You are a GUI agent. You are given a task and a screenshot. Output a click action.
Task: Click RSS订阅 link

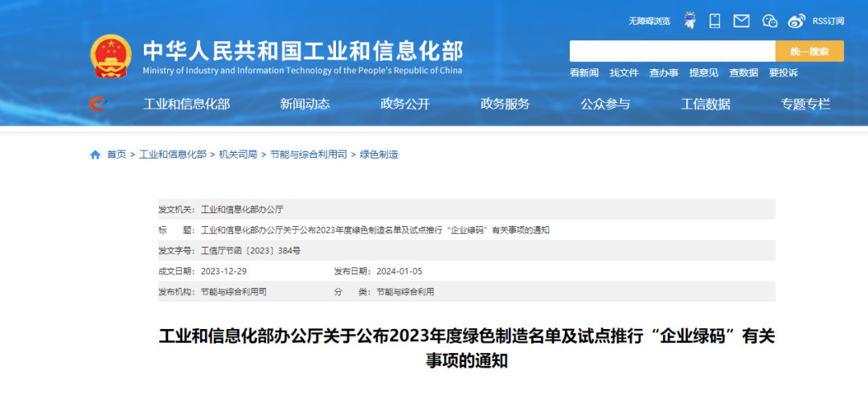[x=828, y=21]
